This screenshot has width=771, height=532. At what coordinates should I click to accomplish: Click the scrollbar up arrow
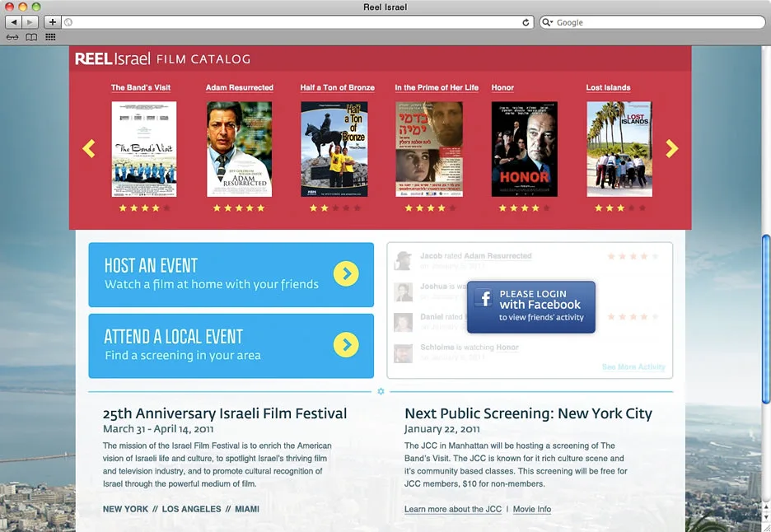click(766, 506)
